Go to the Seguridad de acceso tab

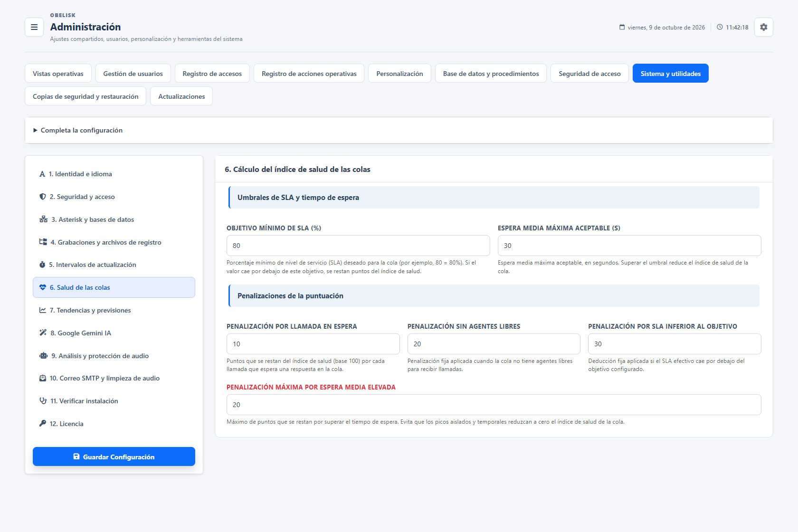590,74
